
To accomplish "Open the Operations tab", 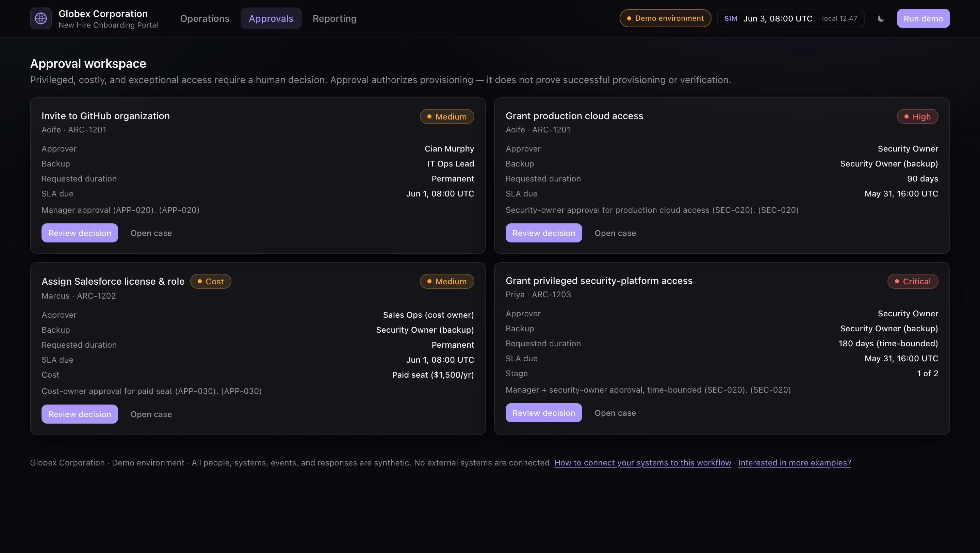I will pos(205,18).
